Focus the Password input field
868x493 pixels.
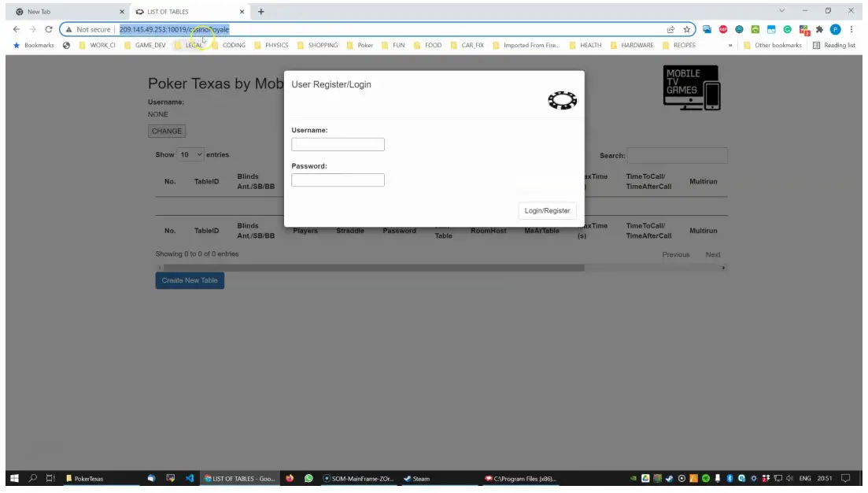(x=338, y=180)
